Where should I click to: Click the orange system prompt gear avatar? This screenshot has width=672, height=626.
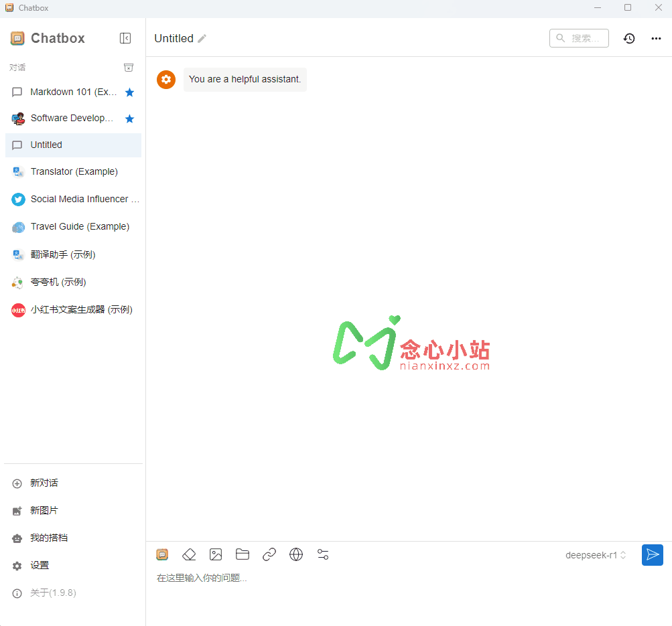[x=166, y=80]
